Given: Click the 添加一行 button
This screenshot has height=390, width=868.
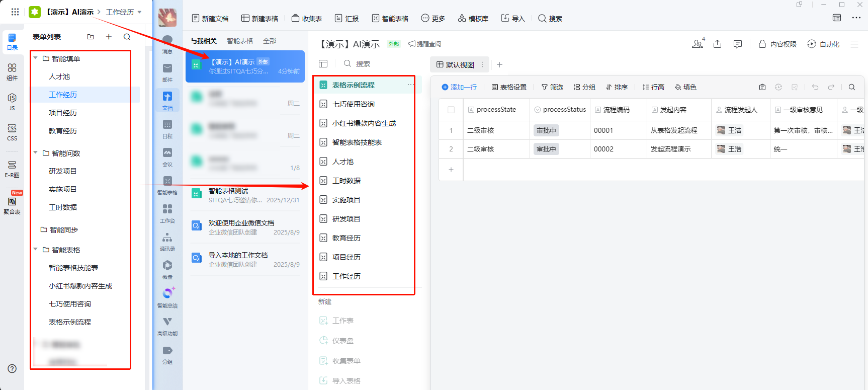Looking at the screenshot, I should tap(459, 87).
